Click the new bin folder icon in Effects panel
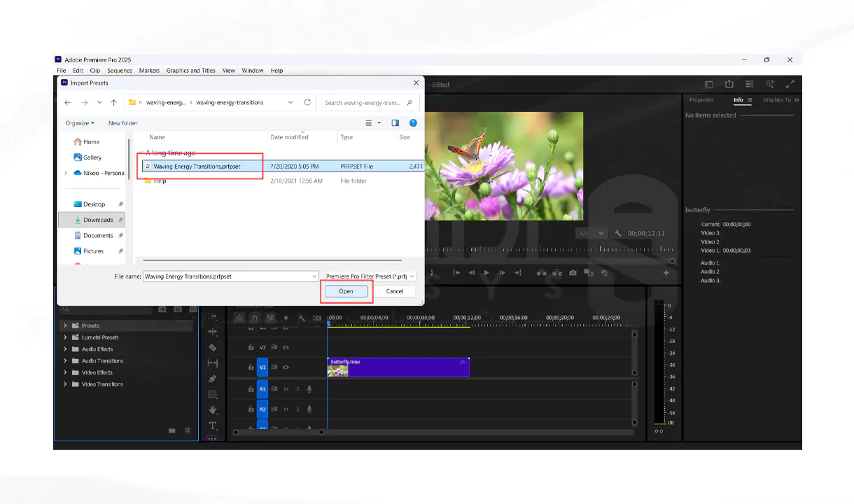 pyautogui.click(x=171, y=430)
